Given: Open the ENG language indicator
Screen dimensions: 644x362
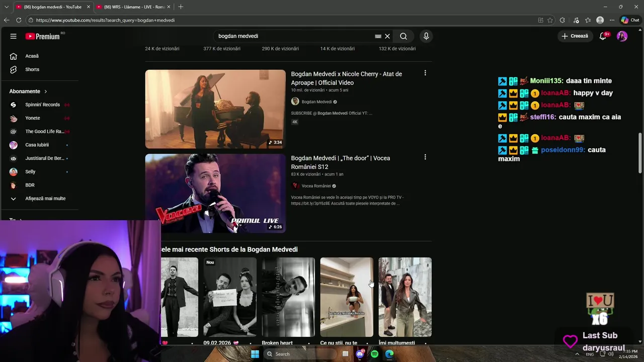Looking at the screenshot, I should pos(590,354).
